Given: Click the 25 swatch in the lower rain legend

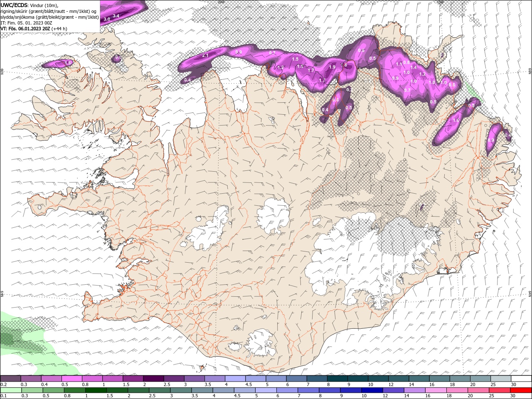Looking at the screenshot, I should coord(500,390).
